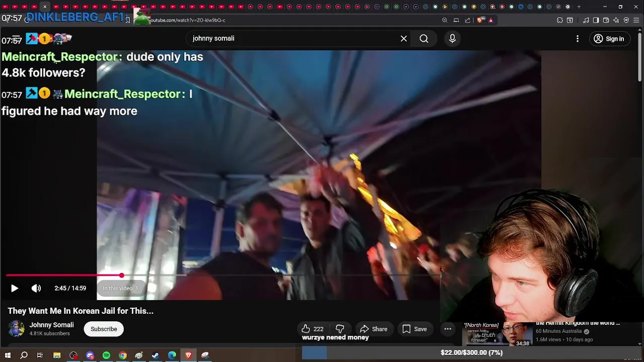Open OBS Studio from taskbar
The image size is (644, 362).
(x=74, y=355)
